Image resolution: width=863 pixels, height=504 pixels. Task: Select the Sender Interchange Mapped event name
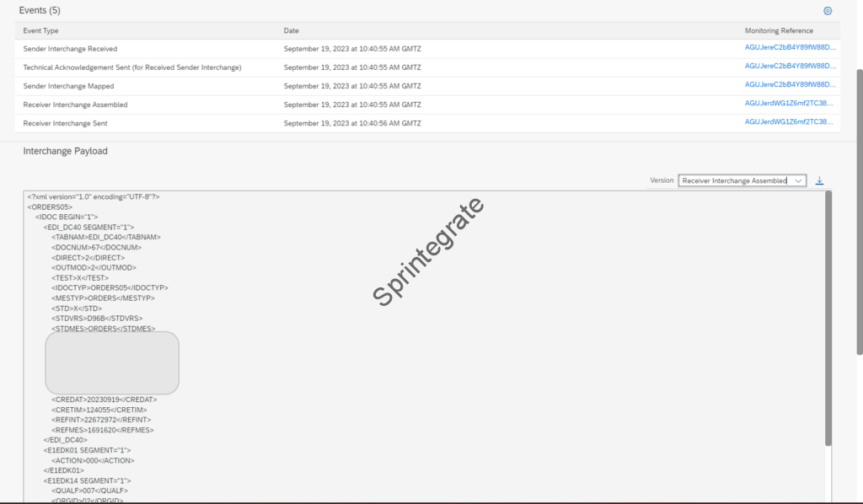[68, 86]
